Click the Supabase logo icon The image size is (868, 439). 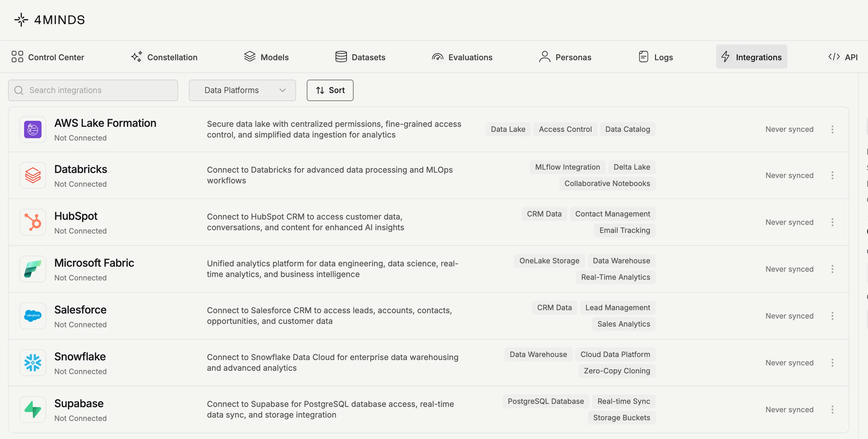click(x=33, y=409)
